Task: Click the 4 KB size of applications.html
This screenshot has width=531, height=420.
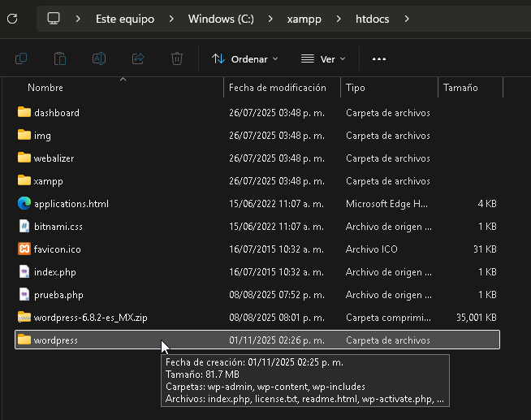Action: click(x=487, y=204)
